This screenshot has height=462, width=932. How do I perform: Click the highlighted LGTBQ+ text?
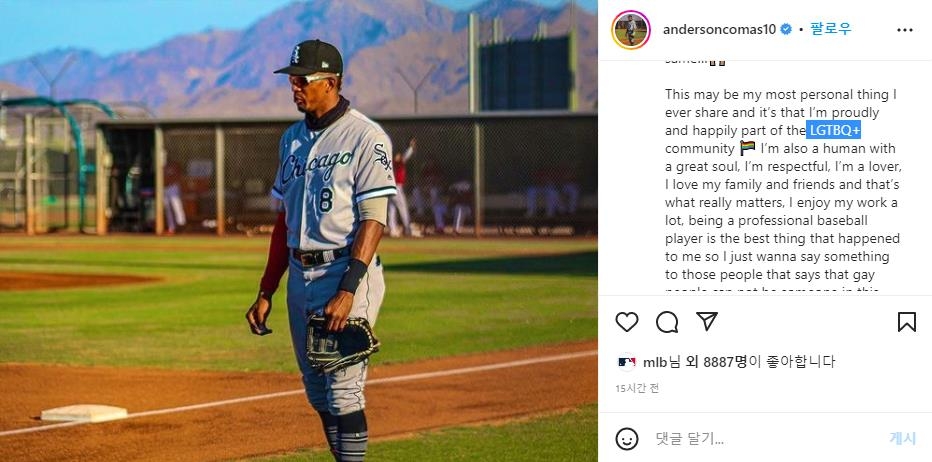point(834,130)
